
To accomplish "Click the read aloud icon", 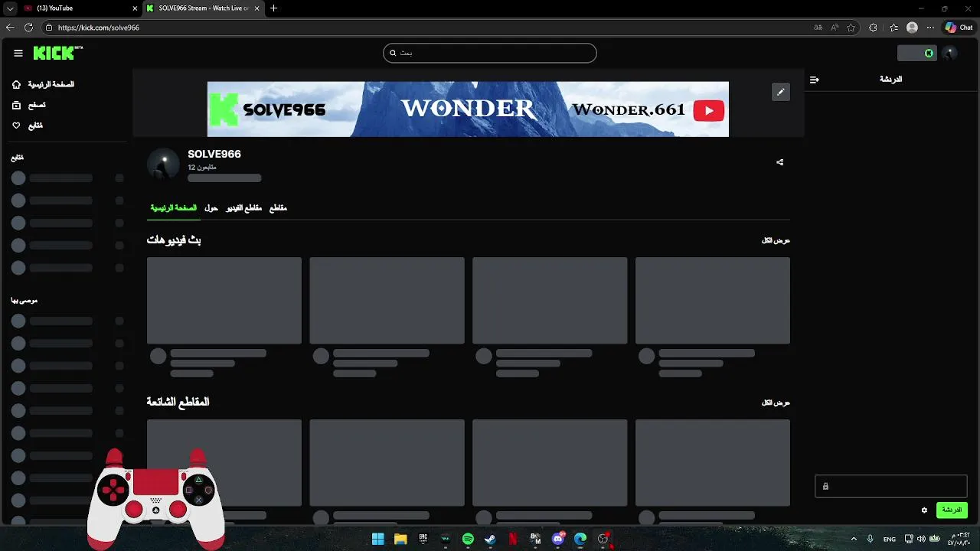I will click(835, 28).
